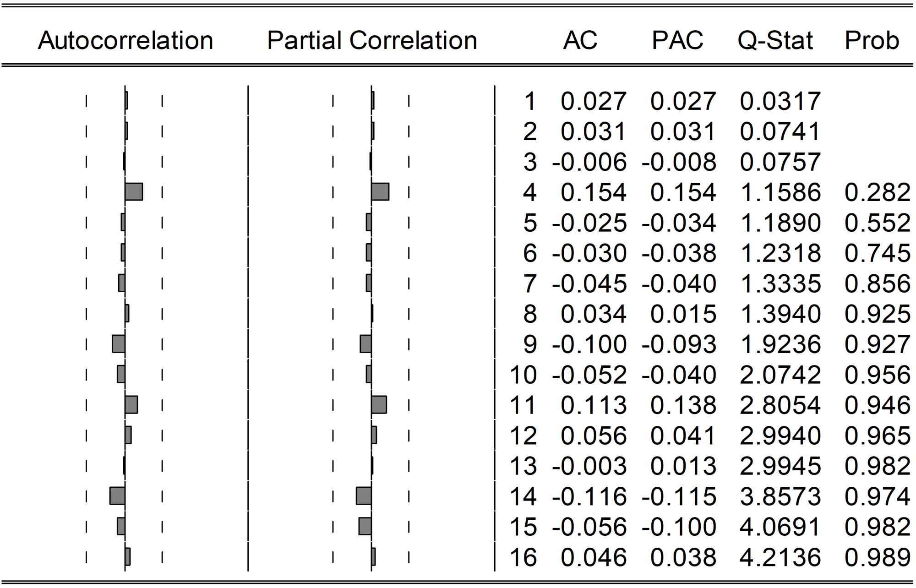This screenshot has width=916, height=588.
Task: Click the AC column header
Action: (580, 41)
